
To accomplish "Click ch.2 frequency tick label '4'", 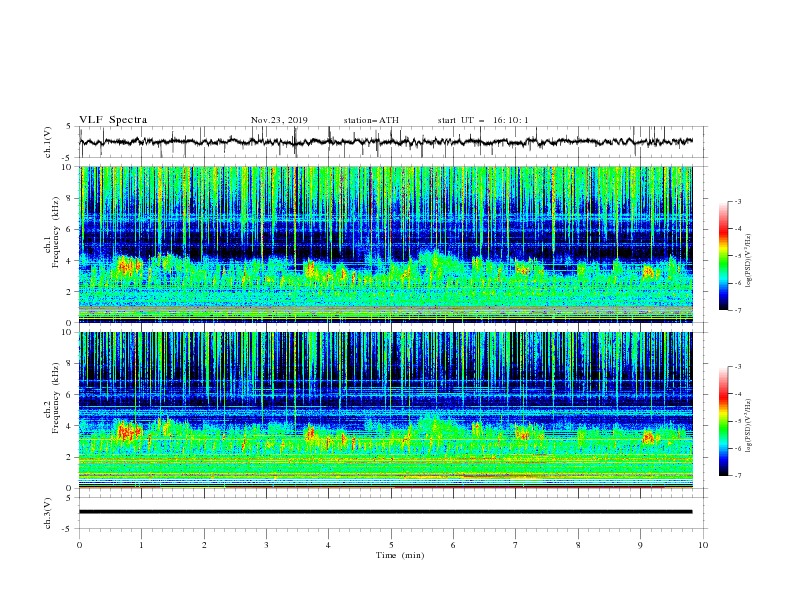I will coord(71,426).
